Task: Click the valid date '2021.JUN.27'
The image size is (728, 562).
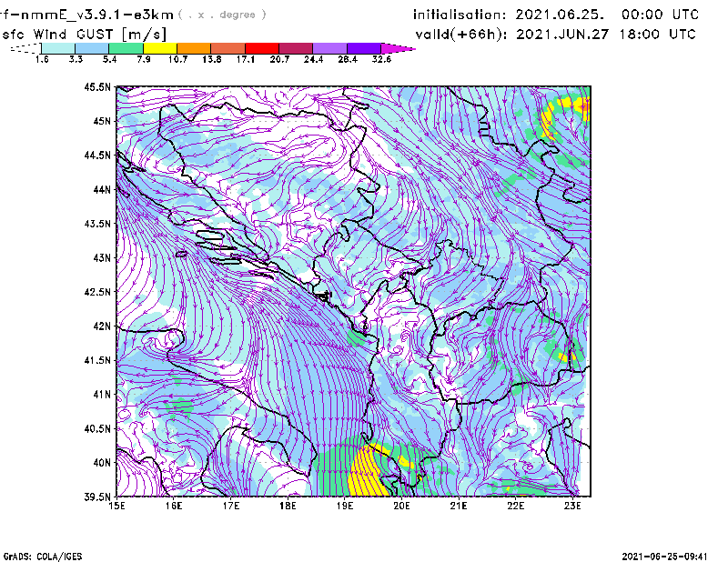Action: [562, 35]
